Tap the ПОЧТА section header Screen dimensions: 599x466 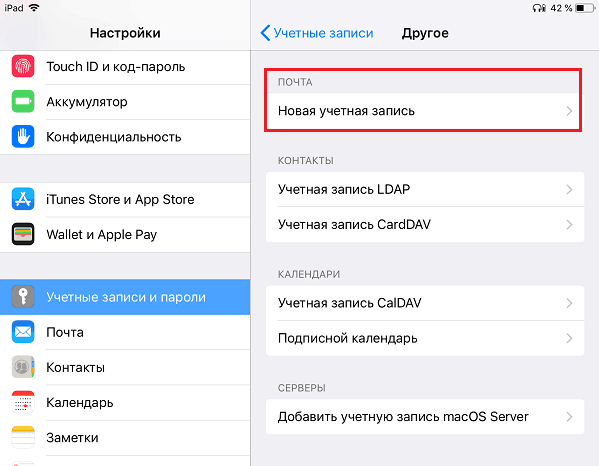tap(295, 82)
